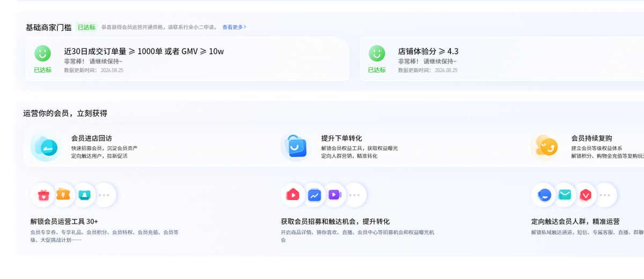Image resolution: width=644 pixels, height=279 pixels.
Task: Click the blue shopping bag icon
Action: click(x=296, y=146)
